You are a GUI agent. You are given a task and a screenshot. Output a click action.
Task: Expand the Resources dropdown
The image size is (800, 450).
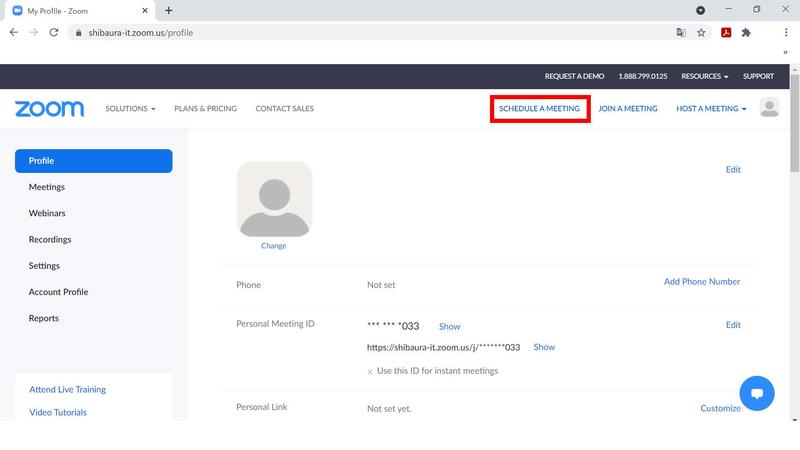click(x=705, y=76)
